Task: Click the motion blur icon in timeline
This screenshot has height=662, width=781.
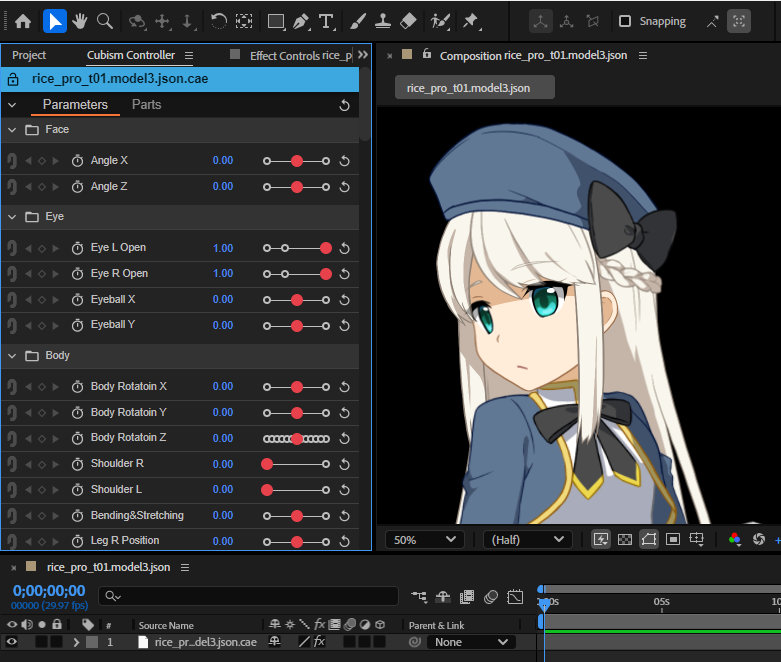Action: click(491, 596)
